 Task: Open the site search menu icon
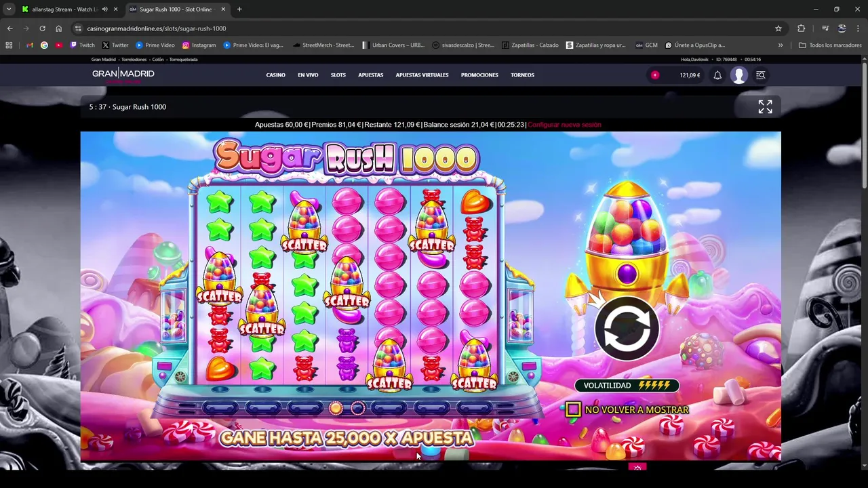pyautogui.click(x=760, y=75)
